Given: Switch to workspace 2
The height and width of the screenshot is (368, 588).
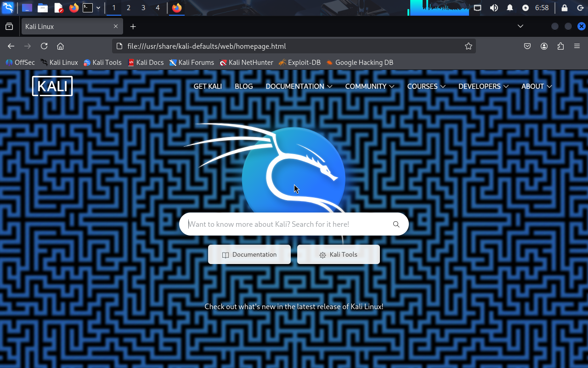Looking at the screenshot, I should coord(129,8).
